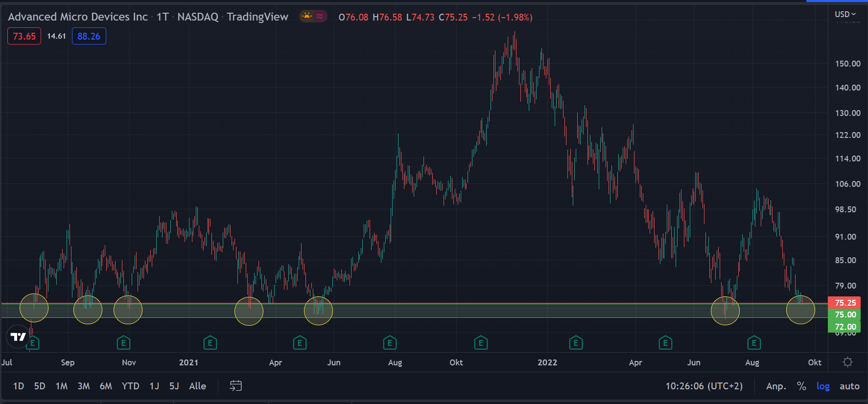Click the pre-market sun status icon

pos(307,16)
